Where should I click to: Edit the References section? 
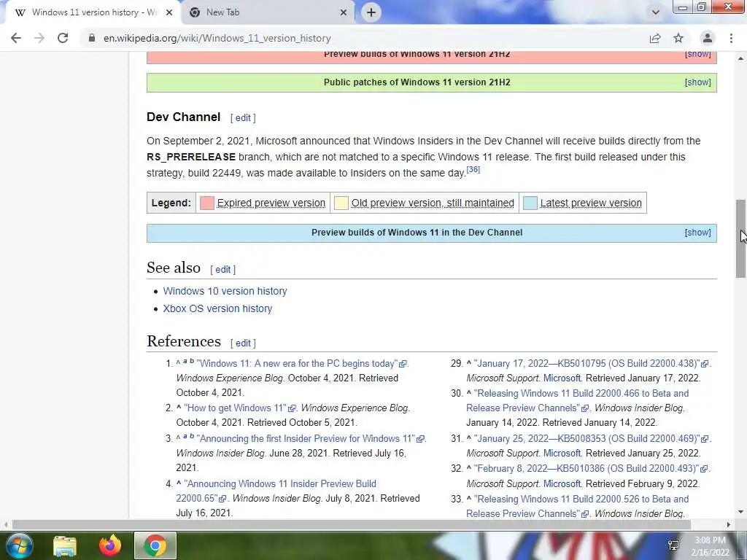243,343
